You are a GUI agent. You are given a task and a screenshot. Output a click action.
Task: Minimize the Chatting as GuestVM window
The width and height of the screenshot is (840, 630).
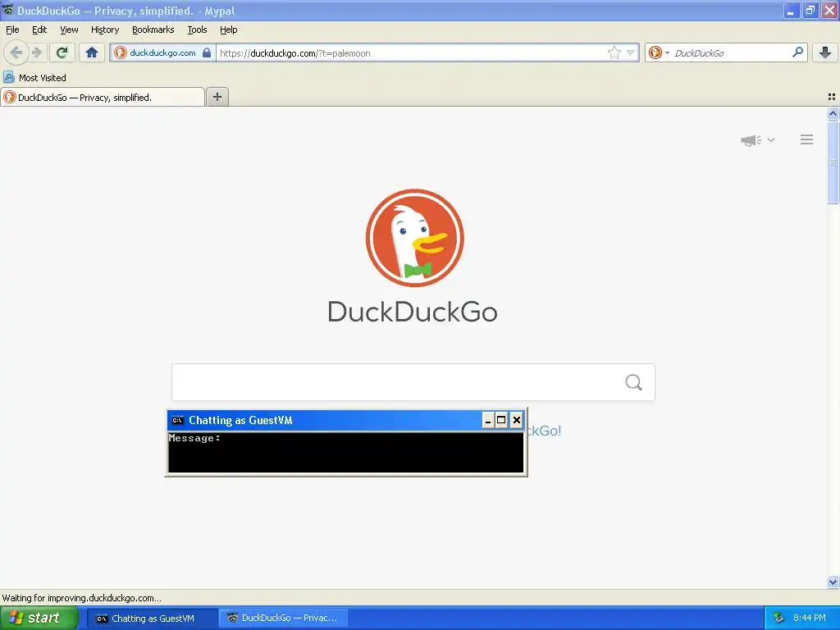tap(487, 420)
